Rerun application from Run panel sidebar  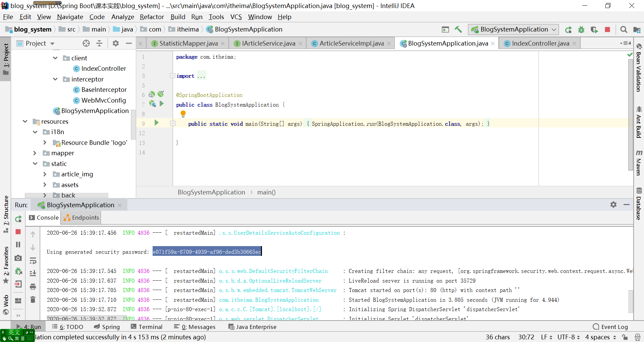(18, 219)
